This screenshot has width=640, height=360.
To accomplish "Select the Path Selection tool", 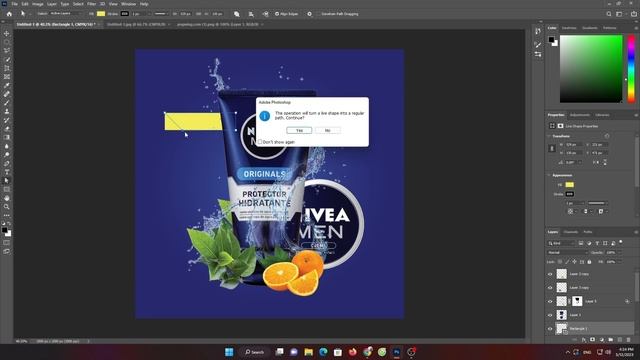I will coord(7,180).
